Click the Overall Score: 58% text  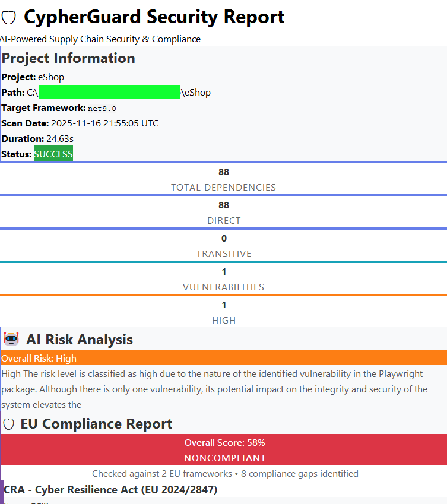[x=224, y=443]
